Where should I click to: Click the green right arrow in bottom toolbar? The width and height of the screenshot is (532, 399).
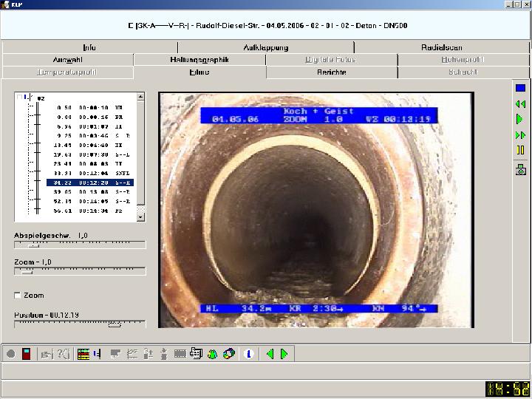(x=284, y=354)
